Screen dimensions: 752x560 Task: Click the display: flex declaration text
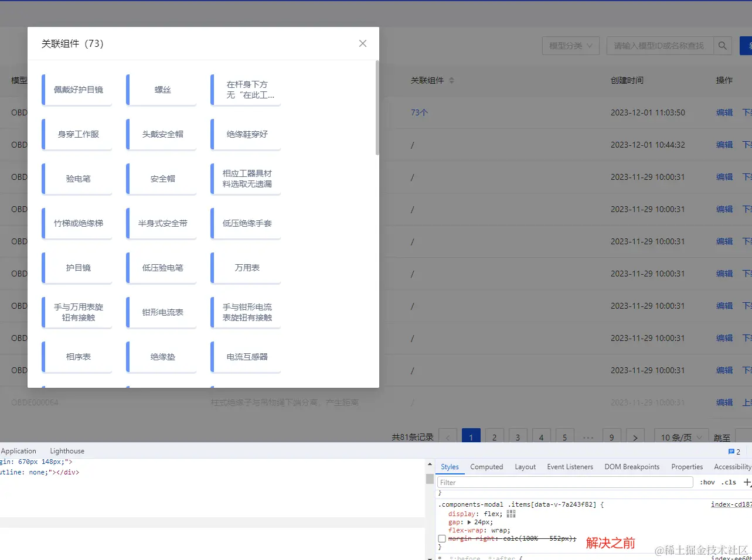(x=475, y=514)
